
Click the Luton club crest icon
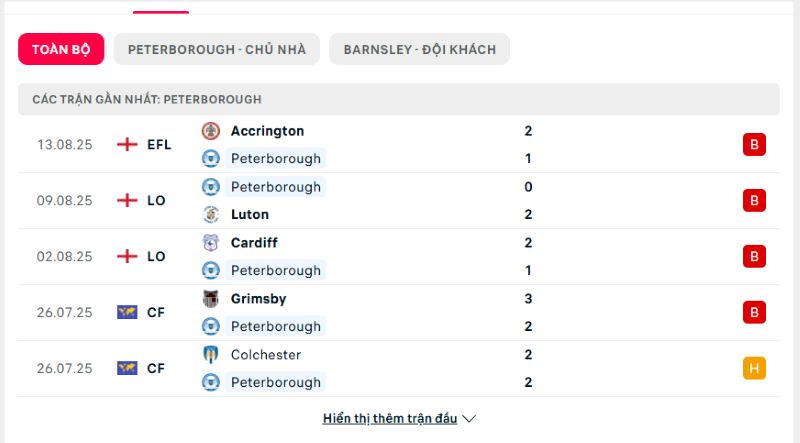point(211,214)
